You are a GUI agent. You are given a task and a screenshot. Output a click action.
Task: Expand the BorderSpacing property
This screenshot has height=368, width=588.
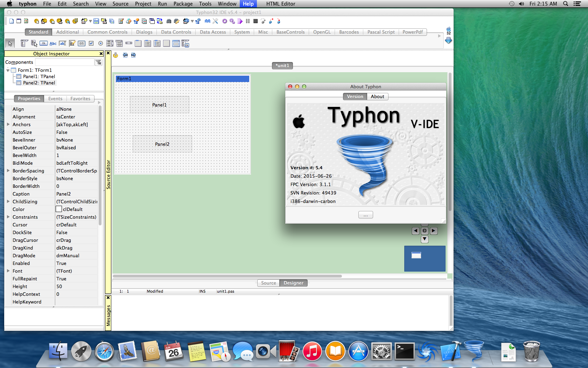click(8, 171)
